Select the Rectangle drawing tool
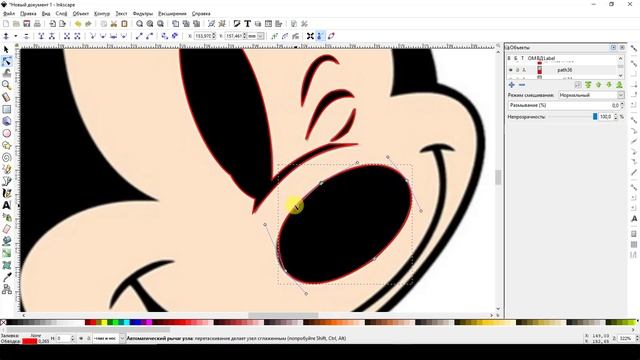The height and width of the screenshot is (360, 640). coord(6,109)
